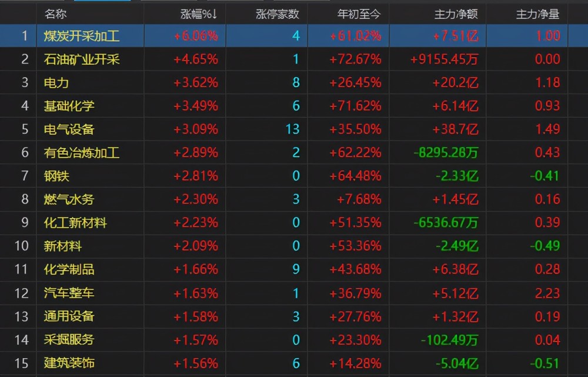The width and height of the screenshot is (588, 377).
Task: Select the 采掘服务 row
Action: click(69, 339)
